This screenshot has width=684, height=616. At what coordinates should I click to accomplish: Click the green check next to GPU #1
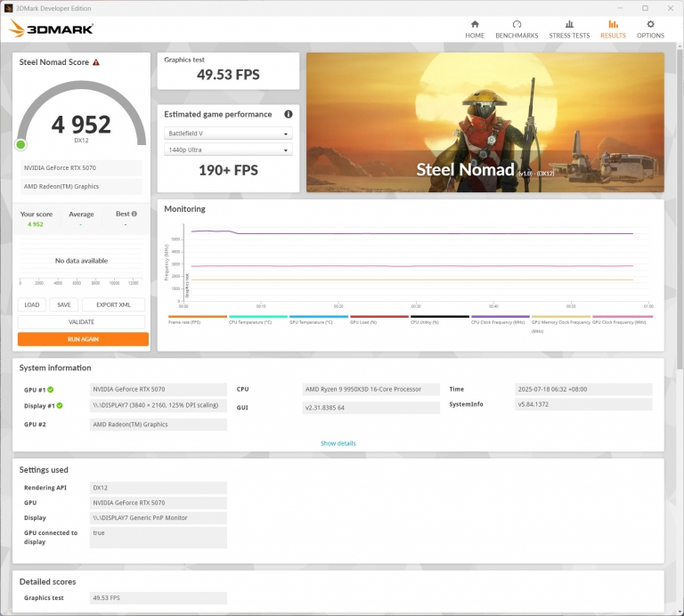click(51, 389)
